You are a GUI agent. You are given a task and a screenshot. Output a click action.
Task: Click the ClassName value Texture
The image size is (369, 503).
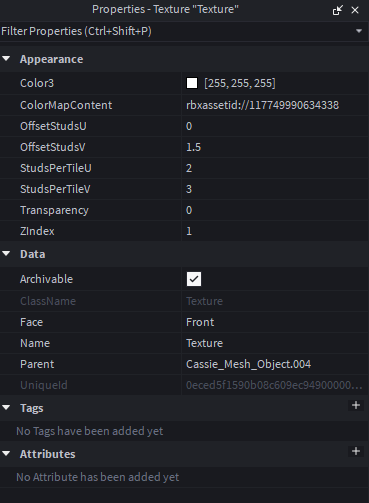point(204,301)
